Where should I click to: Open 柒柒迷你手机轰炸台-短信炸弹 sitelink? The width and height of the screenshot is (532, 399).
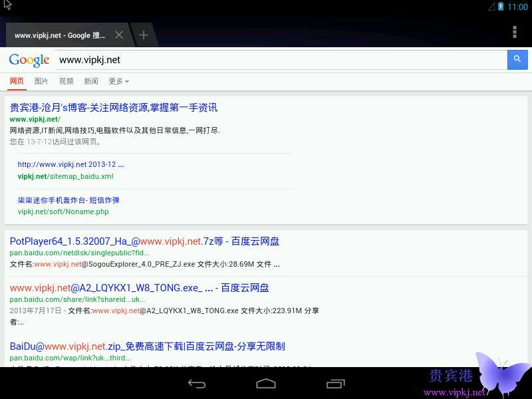point(68,200)
